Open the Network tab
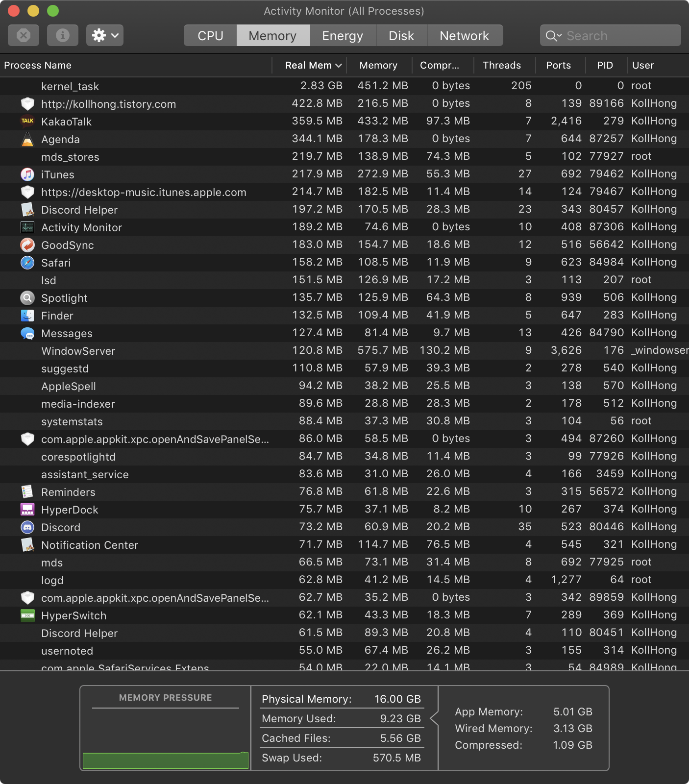The image size is (689, 784). coord(464,36)
